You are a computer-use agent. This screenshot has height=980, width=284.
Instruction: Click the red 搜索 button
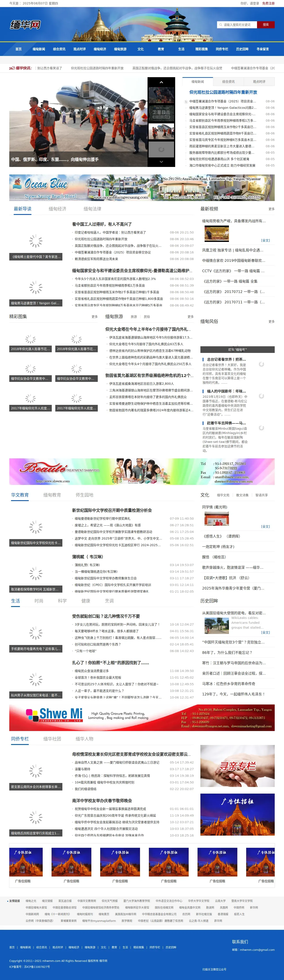coord(266,25)
